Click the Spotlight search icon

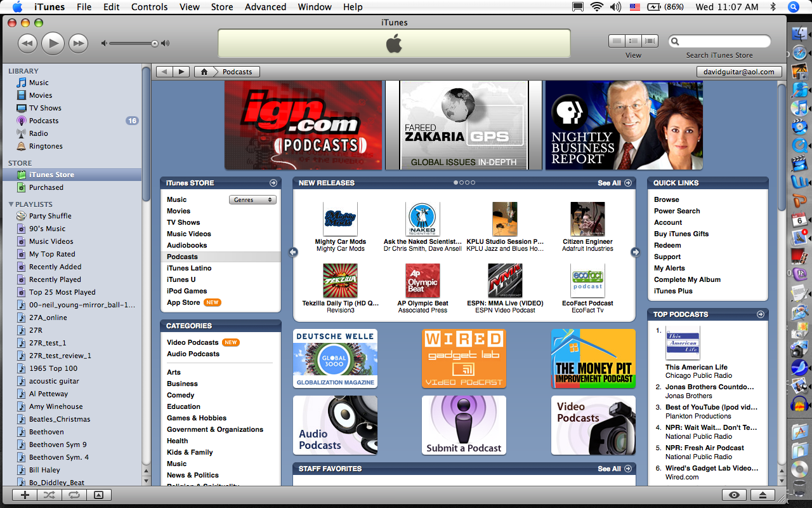[x=794, y=7]
